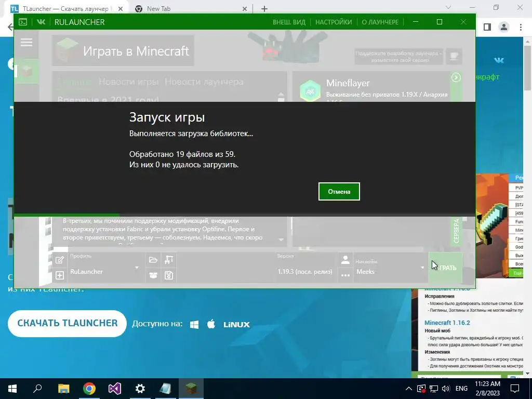Switch to Новости игры tab
Screen dimensions: 532x399
[129, 82]
